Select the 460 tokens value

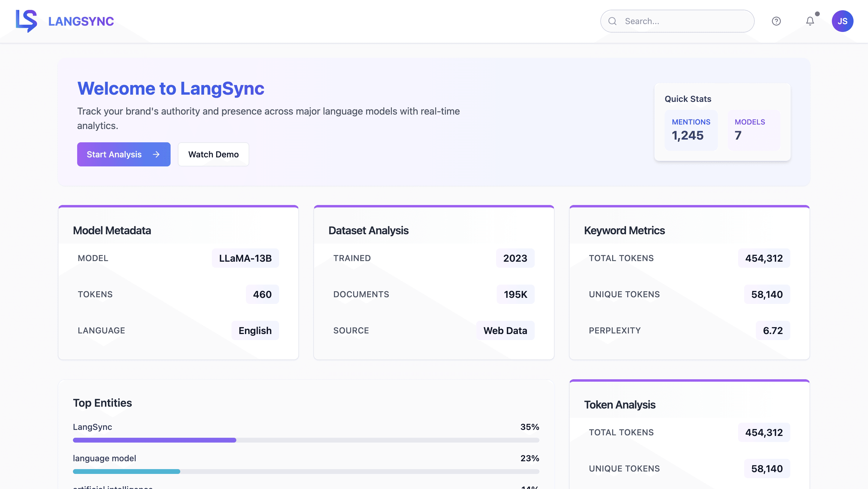pyautogui.click(x=262, y=295)
